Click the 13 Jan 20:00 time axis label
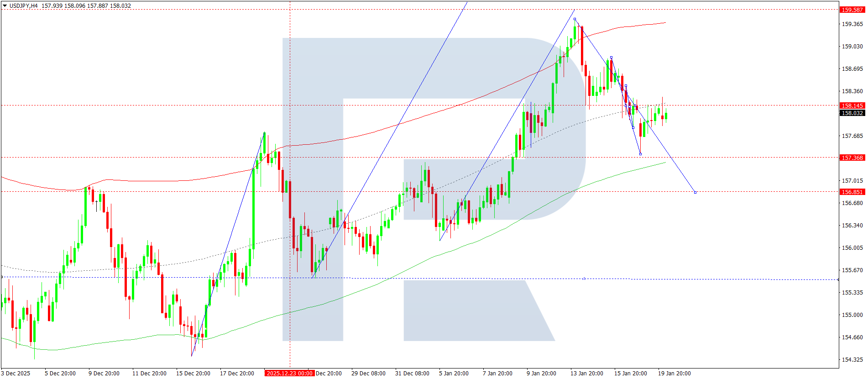 [586, 374]
